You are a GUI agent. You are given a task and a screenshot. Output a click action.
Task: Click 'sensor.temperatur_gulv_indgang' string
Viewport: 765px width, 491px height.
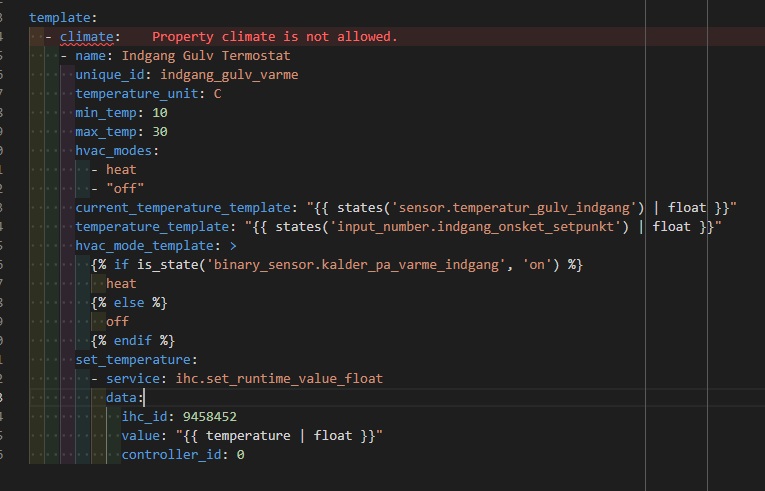514,208
